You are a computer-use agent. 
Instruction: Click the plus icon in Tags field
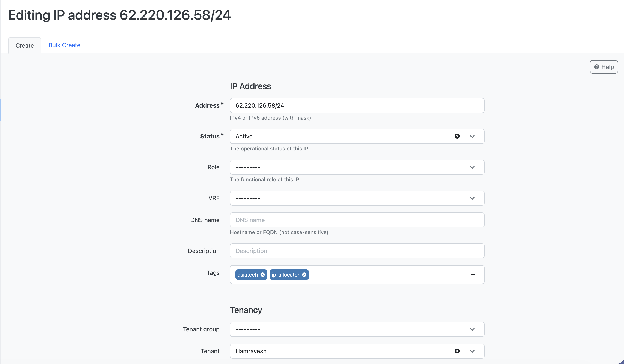(473, 275)
